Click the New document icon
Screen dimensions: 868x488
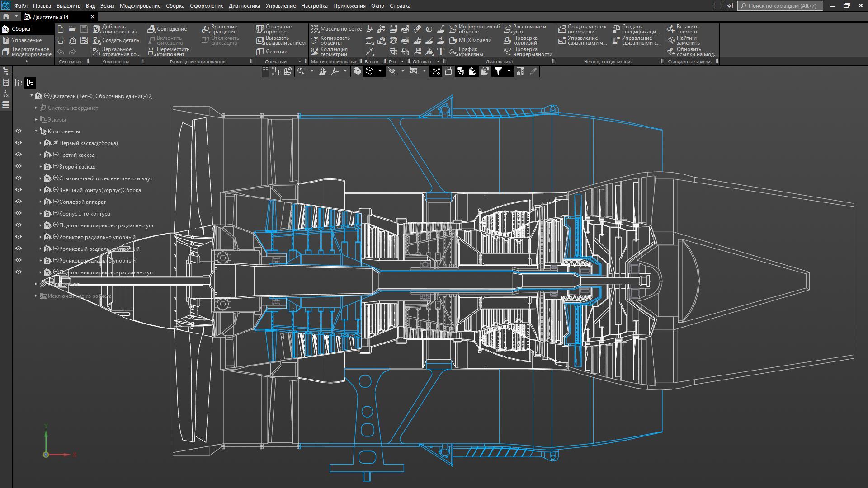click(x=61, y=29)
